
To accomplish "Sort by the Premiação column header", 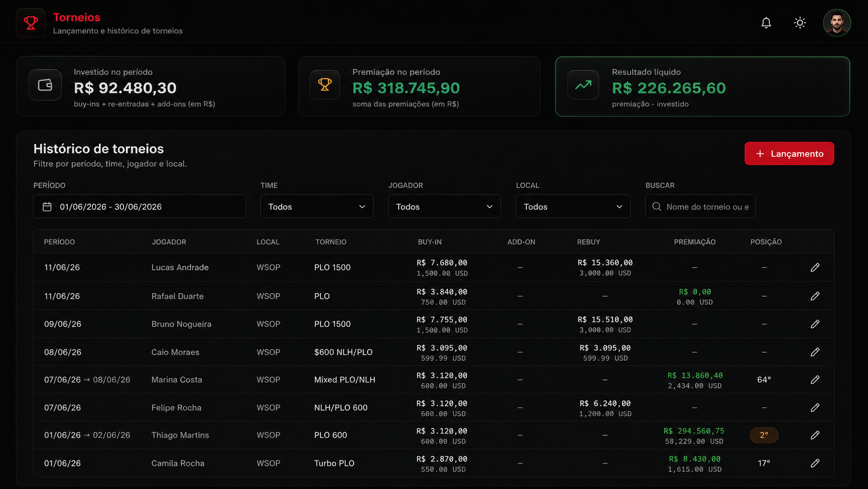I will pos(695,242).
